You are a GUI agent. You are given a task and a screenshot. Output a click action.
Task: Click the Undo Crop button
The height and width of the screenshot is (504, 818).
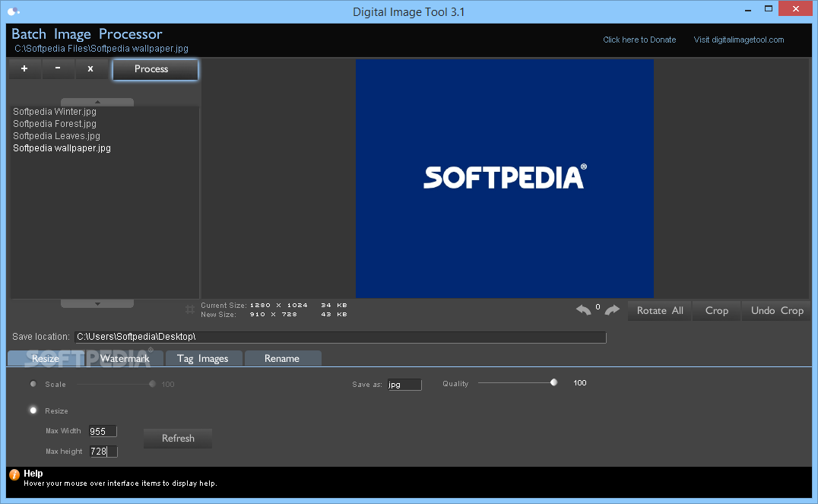click(x=776, y=310)
